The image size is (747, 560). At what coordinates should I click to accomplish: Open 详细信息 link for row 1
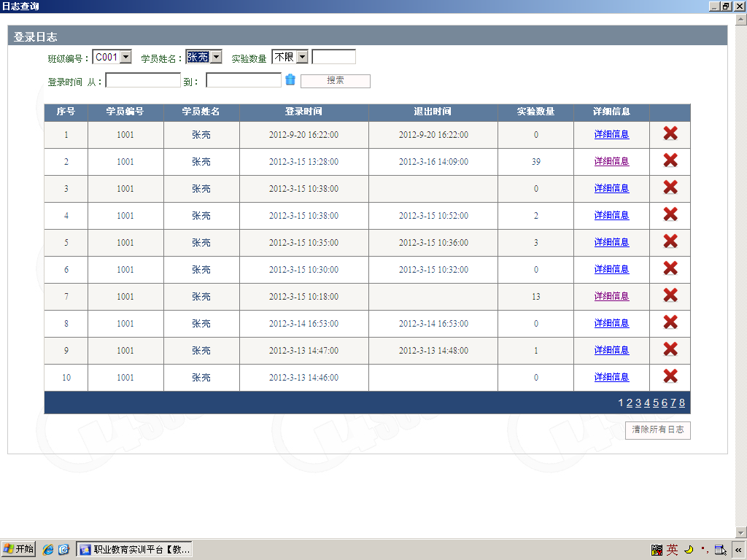tap(612, 134)
